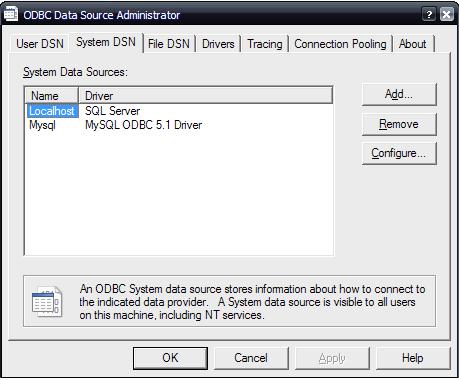The image size is (459, 380).
Task: Click the title bar question mark help icon
Action: pos(429,15)
